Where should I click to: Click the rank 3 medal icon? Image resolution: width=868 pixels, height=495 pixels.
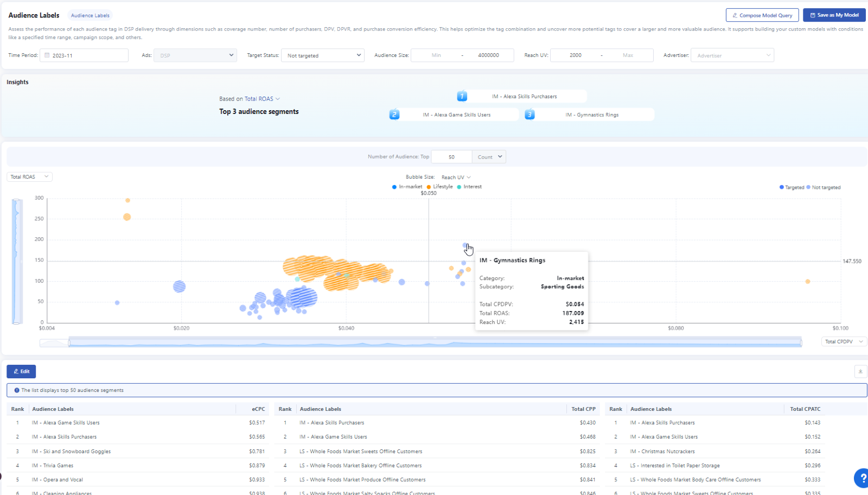(529, 115)
